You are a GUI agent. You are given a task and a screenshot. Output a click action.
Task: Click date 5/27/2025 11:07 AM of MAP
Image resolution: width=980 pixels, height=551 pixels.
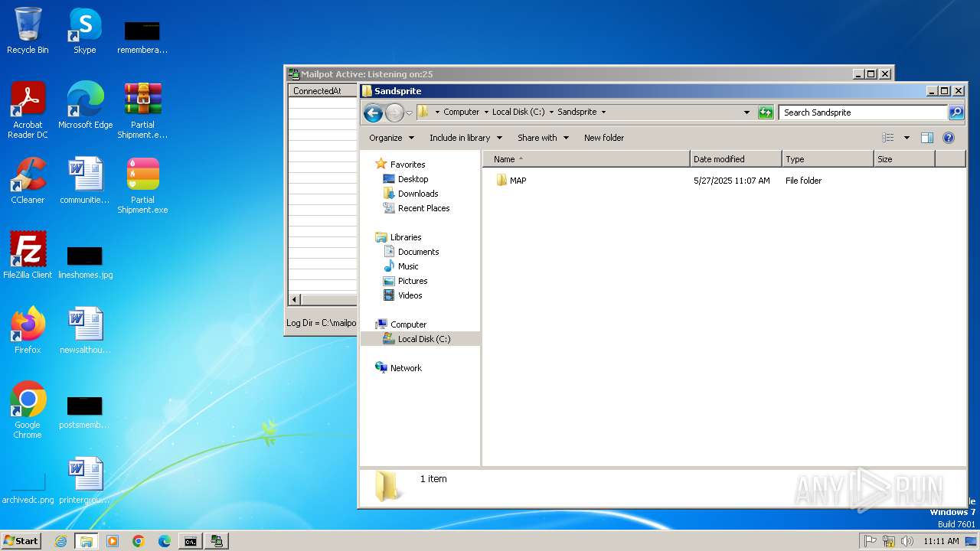[732, 181]
